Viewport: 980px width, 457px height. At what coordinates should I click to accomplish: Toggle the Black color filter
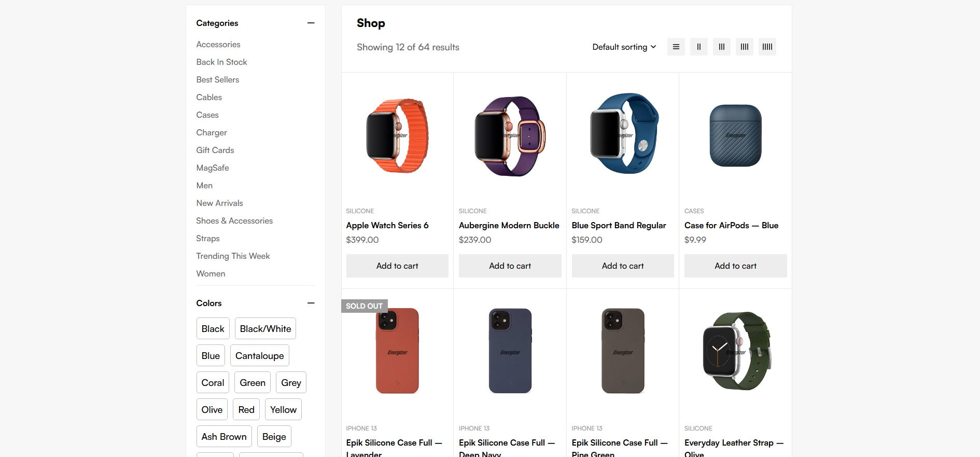click(213, 329)
